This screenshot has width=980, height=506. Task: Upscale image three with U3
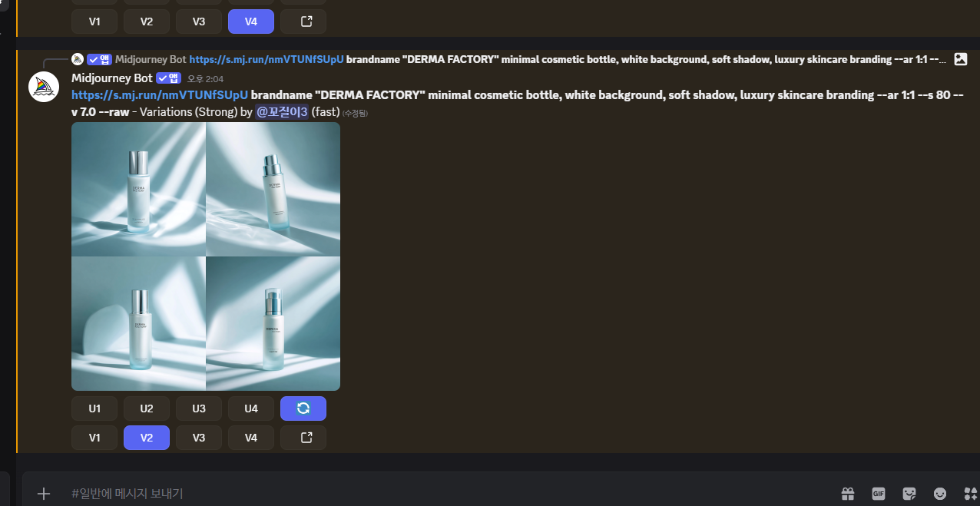pyautogui.click(x=199, y=408)
